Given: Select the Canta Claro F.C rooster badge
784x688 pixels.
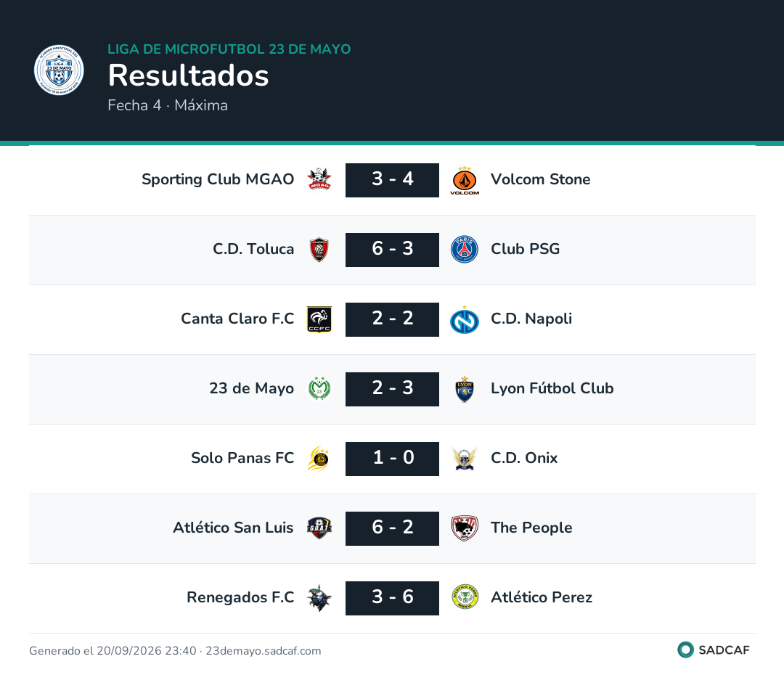Looking at the screenshot, I should point(319,319).
